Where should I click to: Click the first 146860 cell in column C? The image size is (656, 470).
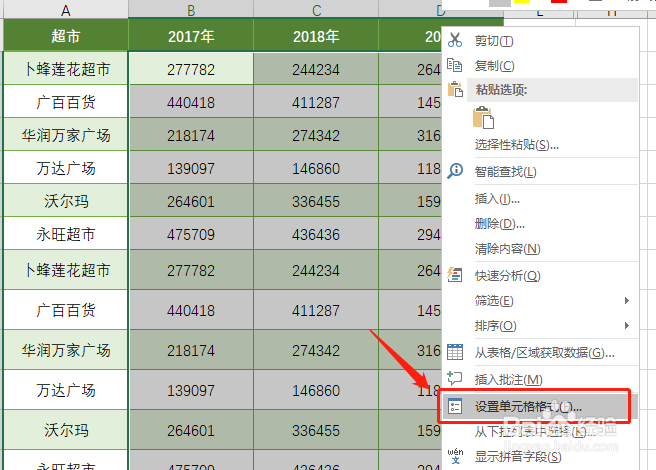[316, 168]
